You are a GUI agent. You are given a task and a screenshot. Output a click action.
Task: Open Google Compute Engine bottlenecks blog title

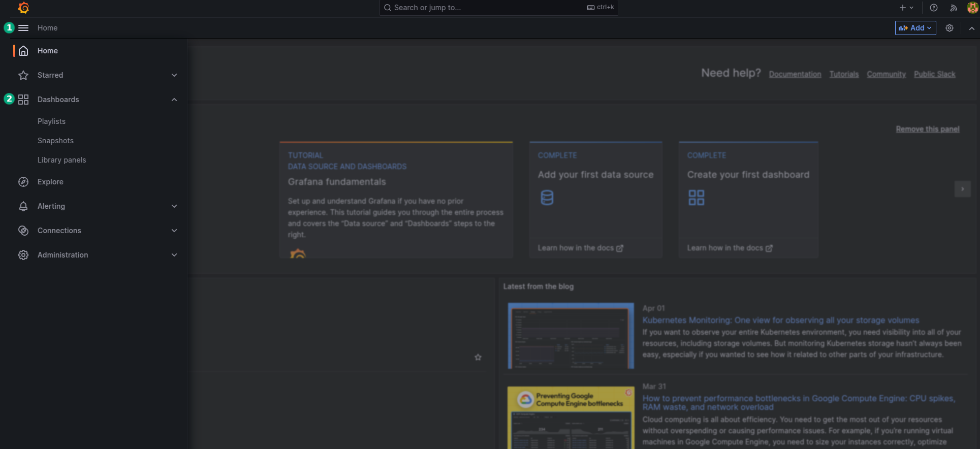[x=799, y=403]
